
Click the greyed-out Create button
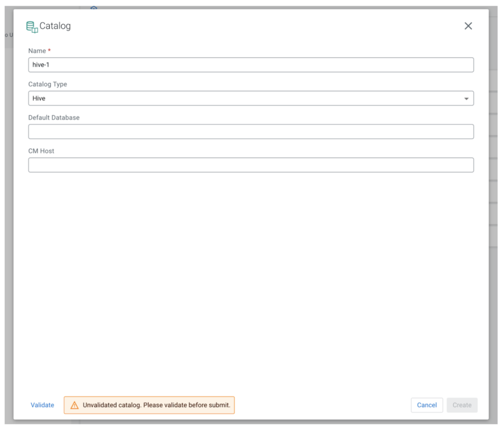[462, 405]
